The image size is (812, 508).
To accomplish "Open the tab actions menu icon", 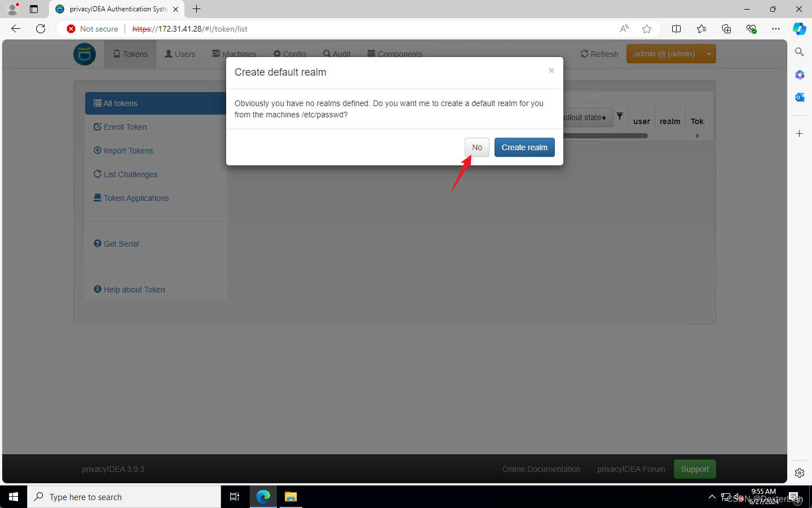I will click(34, 9).
